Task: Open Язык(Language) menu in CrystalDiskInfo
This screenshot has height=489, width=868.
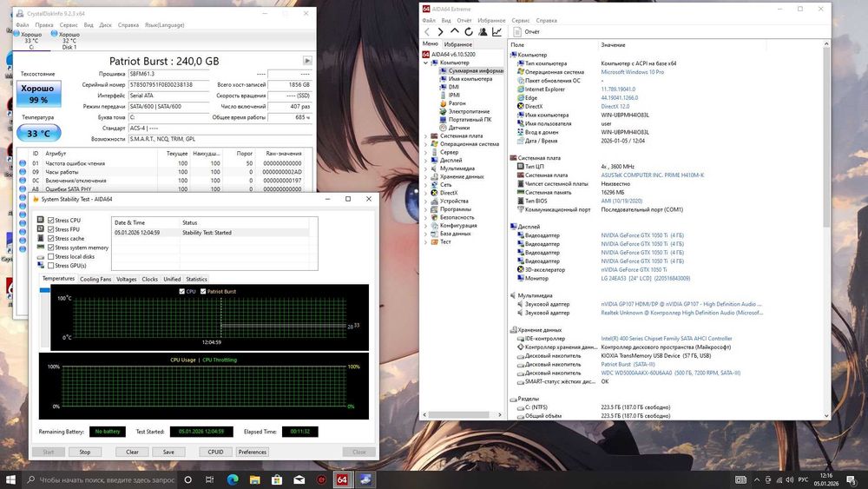Action: tap(164, 25)
